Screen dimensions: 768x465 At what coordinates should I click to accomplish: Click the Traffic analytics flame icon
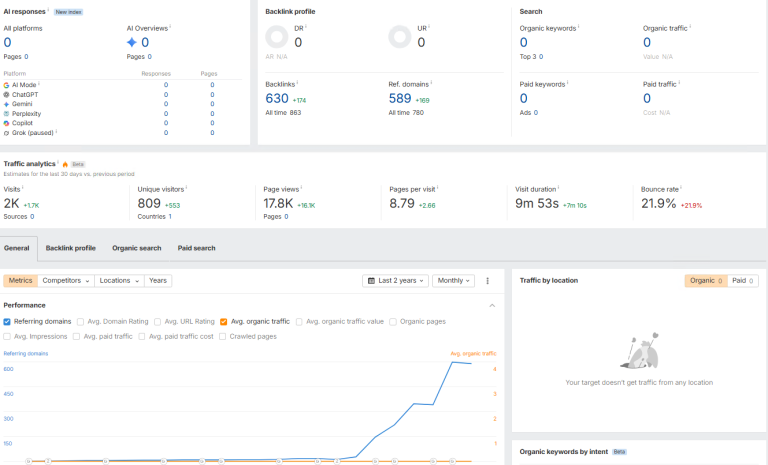tap(65, 164)
